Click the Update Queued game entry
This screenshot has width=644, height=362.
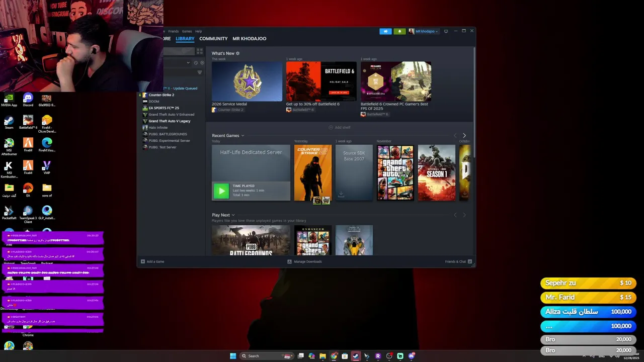182,88
